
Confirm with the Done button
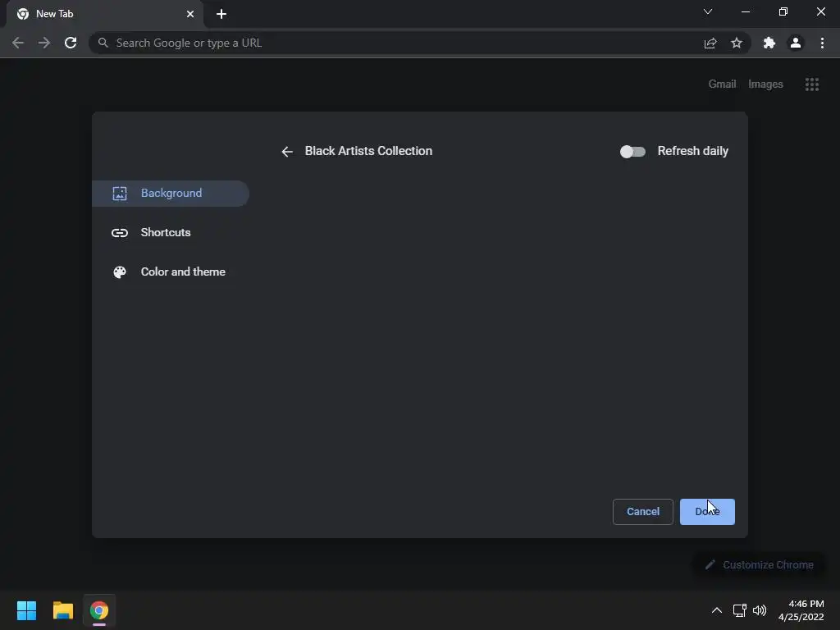(707, 512)
